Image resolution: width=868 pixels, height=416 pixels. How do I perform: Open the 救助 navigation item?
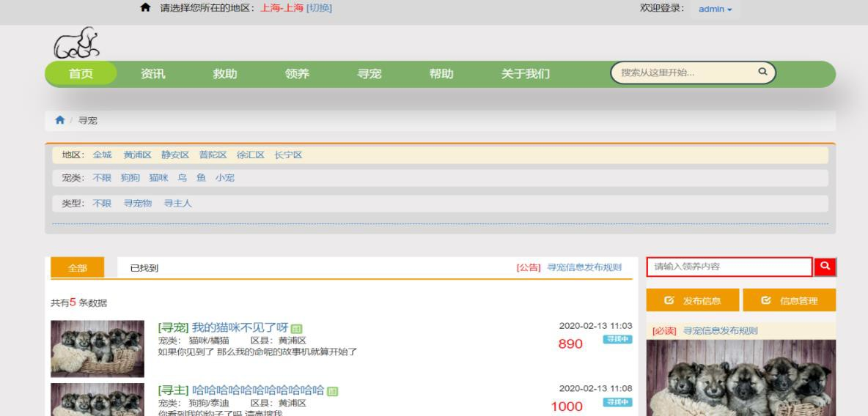click(225, 73)
